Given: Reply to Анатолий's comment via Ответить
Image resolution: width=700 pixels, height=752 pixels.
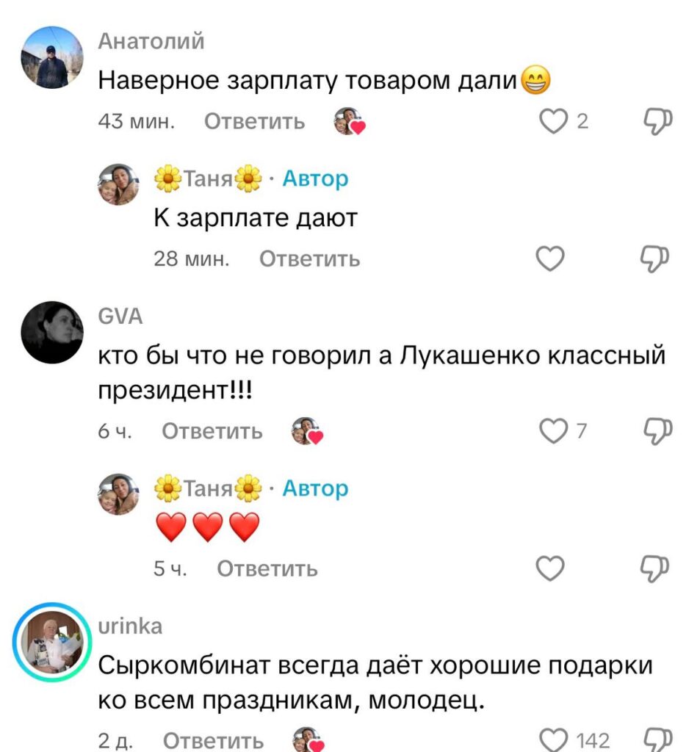Looking at the screenshot, I should pyautogui.click(x=254, y=121).
